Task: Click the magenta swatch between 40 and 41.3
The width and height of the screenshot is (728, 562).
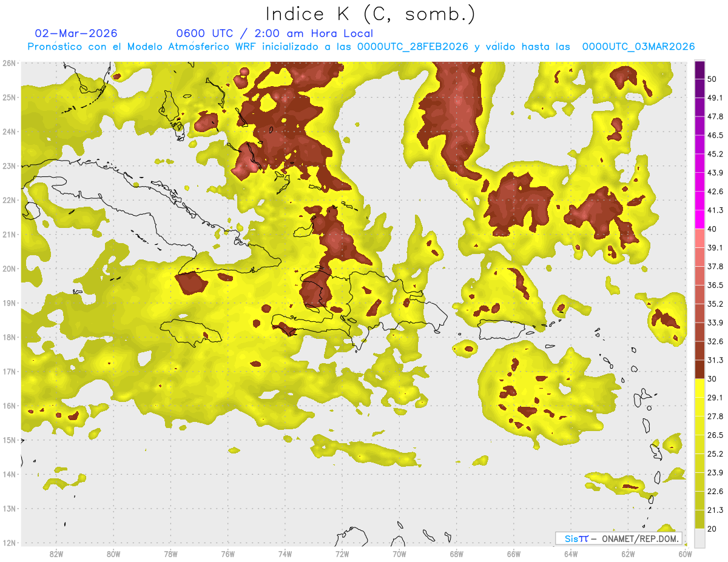Action: [x=699, y=219]
